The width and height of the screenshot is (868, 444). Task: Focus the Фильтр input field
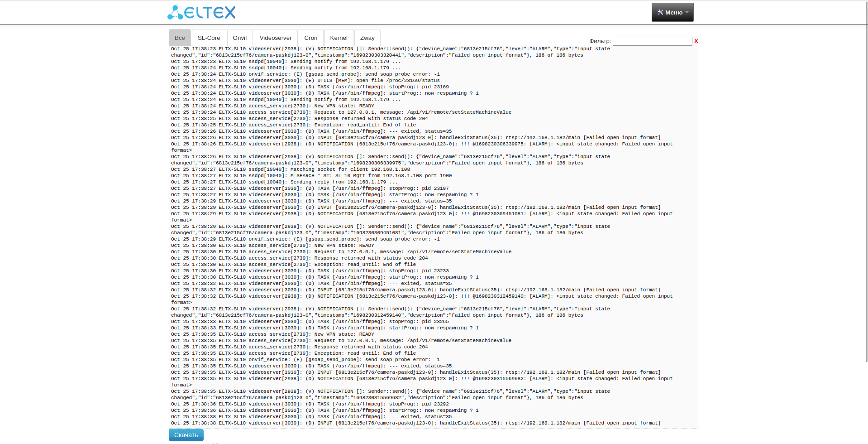[652, 41]
